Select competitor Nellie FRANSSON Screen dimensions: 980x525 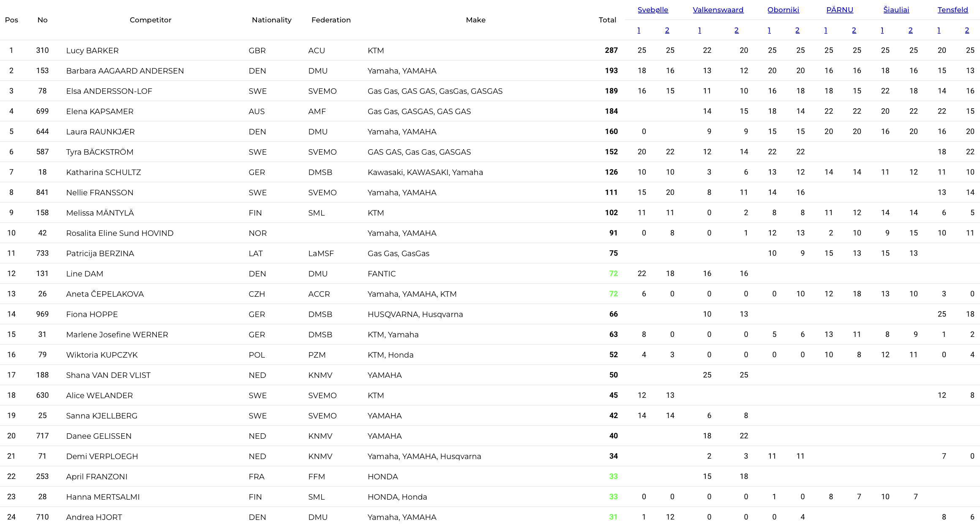pyautogui.click(x=100, y=192)
